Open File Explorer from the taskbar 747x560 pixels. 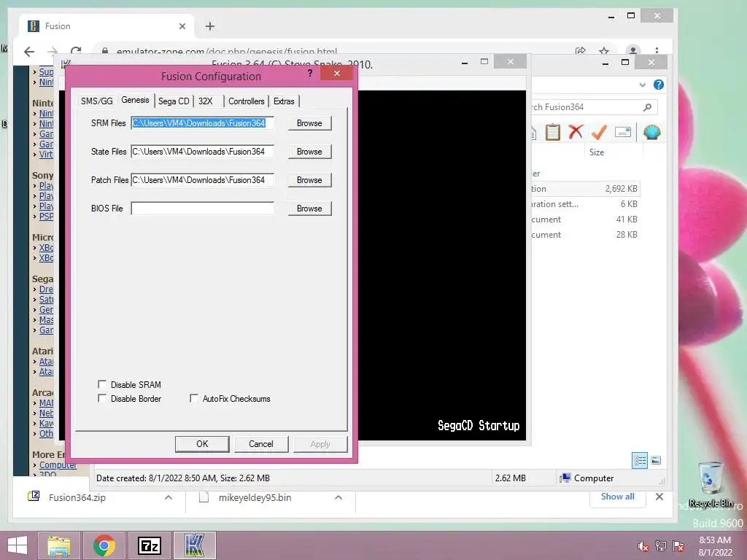pyautogui.click(x=59, y=545)
